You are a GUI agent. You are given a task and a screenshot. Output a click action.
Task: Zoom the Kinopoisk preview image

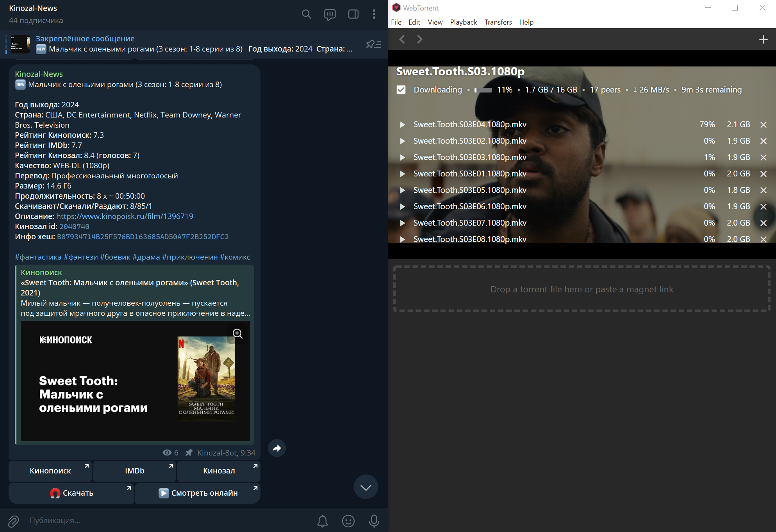tap(238, 334)
